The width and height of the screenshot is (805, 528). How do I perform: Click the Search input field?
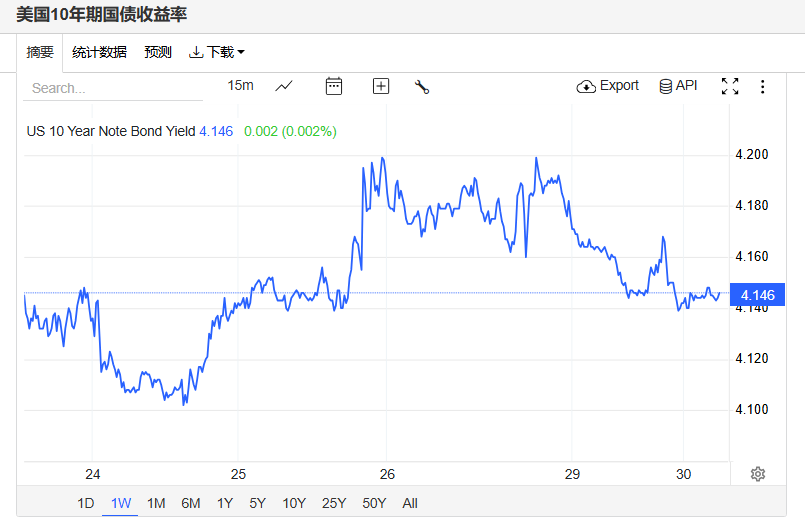113,88
